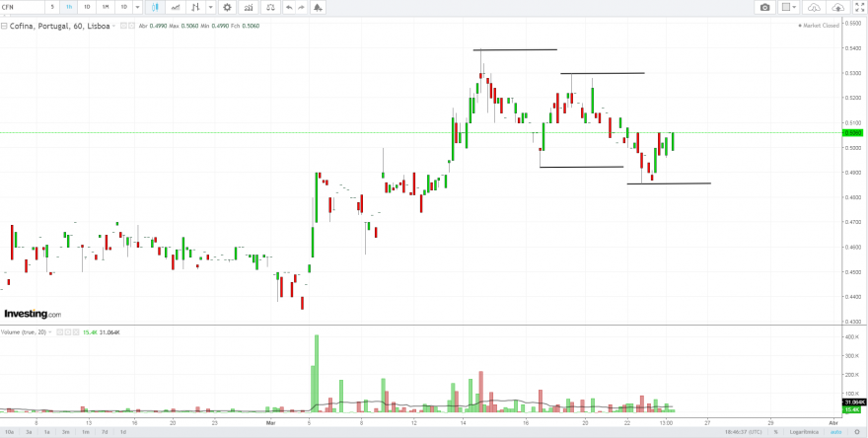Open the bottom-right chart settings gear
The width and height of the screenshot is (868, 438).
[857, 432]
